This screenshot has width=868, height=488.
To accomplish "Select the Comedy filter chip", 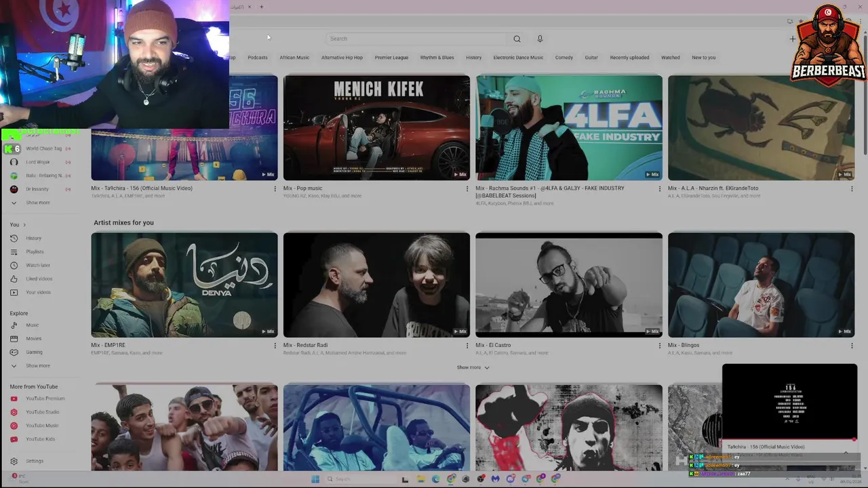I will tap(564, 58).
